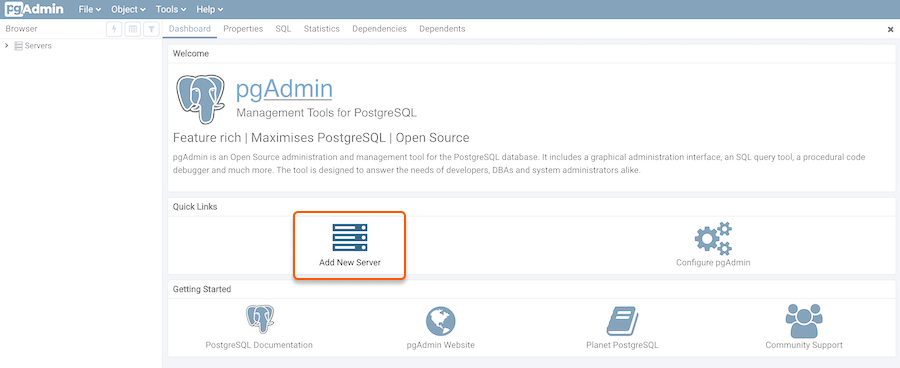Close the dashboard panel with X

pyautogui.click(x=891, y=29)
